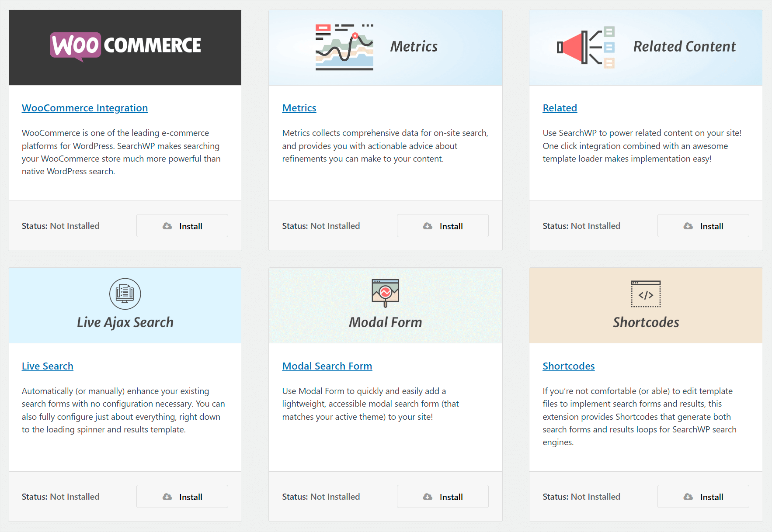
Task: Click the 'Live Ajax Search' banner title
Action: point(125,322)
